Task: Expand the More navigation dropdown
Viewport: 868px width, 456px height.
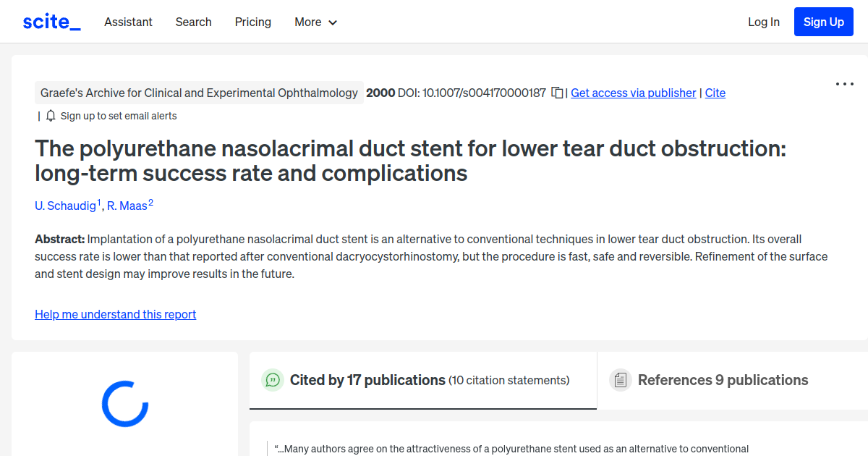Action: [x=315, y=22]
